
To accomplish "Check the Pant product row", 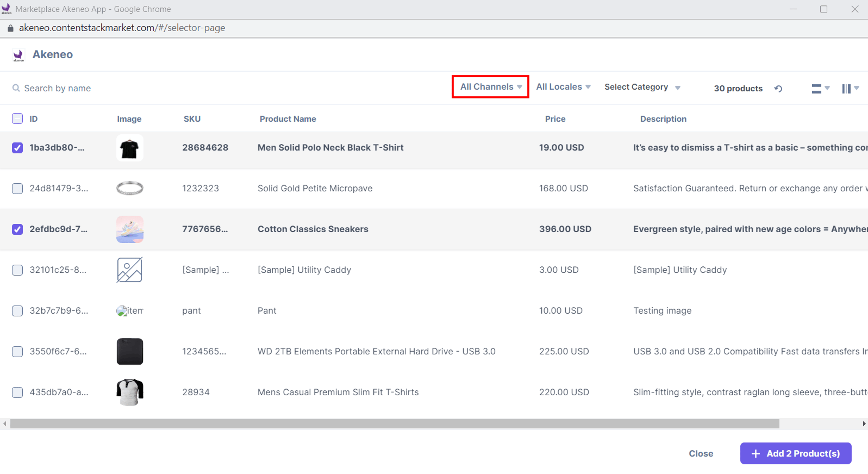I will tap(17, 310).
